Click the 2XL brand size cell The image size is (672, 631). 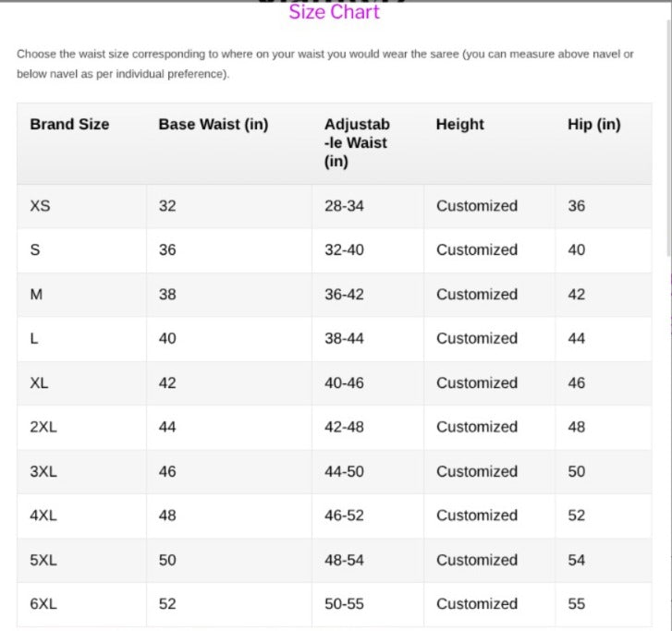point(81,427)
